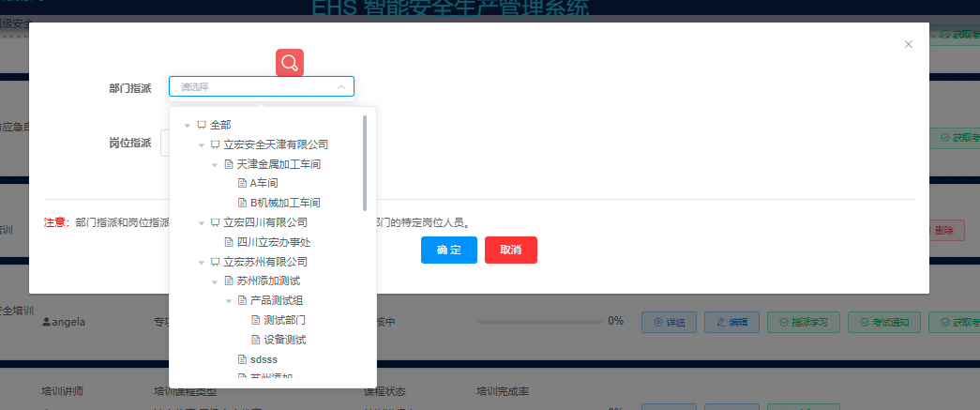Open the 部门指派 select dropdown
Image resolution: width=980 pixels, height=410 pixels.
(262, 87)
